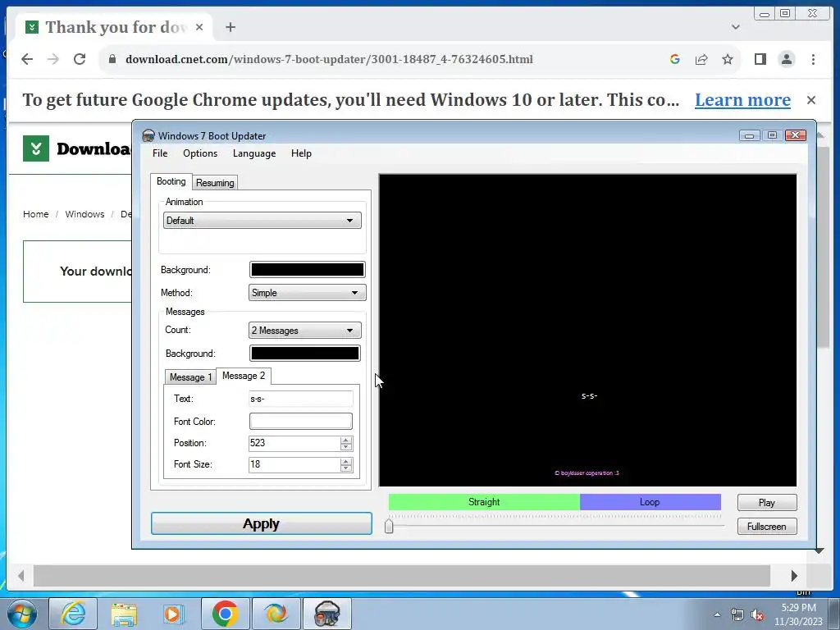This screenshot has width=840, height=630.
Task: Click the green Straight segment
Action: [484, 502]
